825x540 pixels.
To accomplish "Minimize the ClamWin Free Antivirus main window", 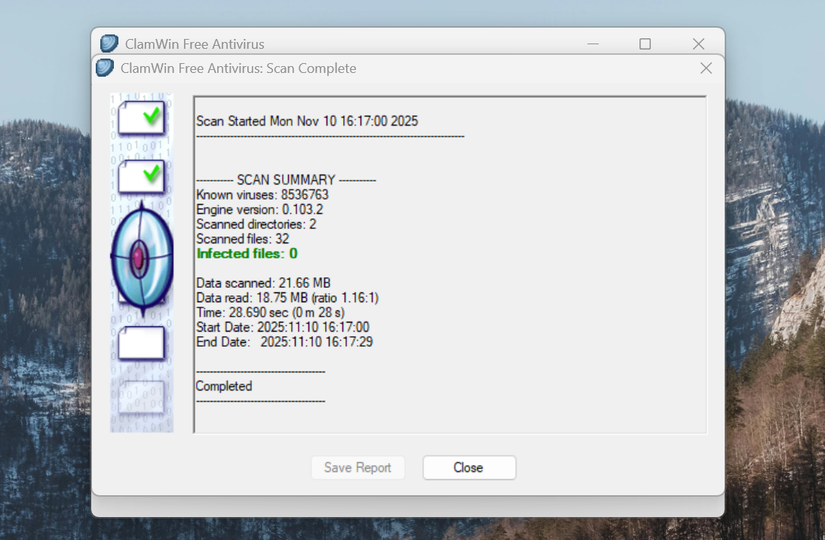I will [x=593, y=44].
